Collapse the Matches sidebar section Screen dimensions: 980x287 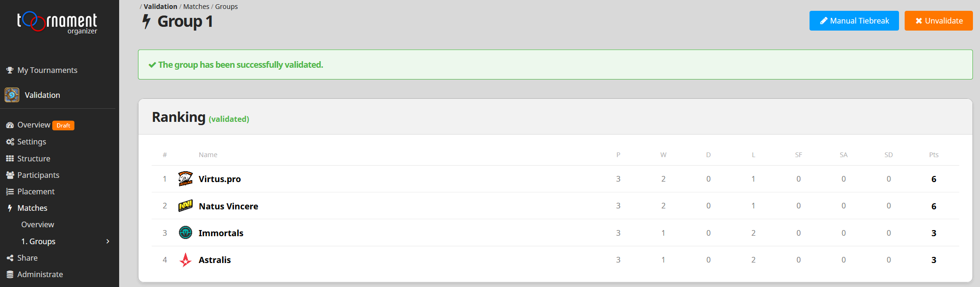(x=32, y=208)
